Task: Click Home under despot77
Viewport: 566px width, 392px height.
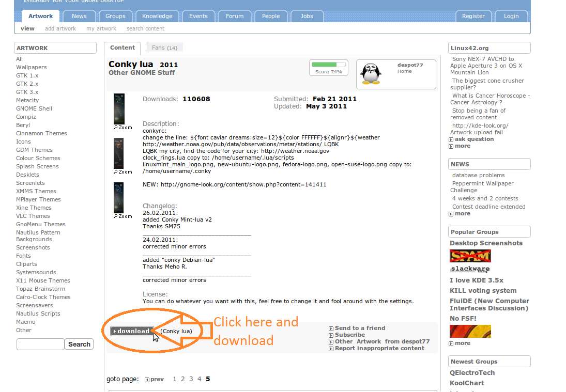Action: 404,71
